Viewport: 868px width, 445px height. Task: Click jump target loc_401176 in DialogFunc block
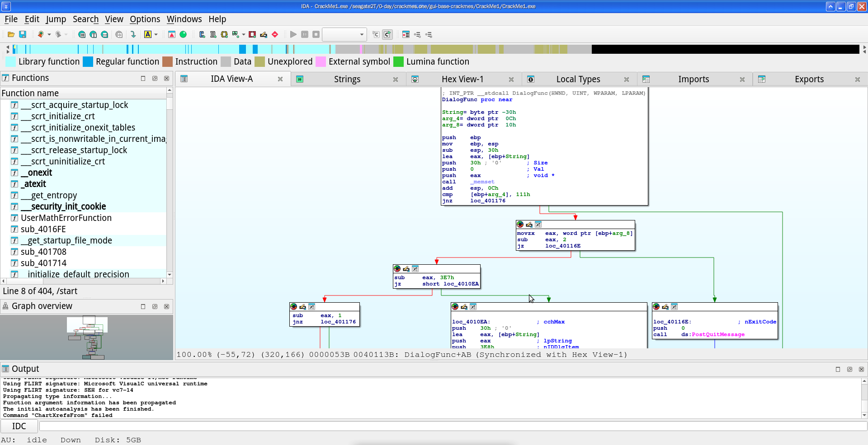pyautogui.click(x=488, y=201)
